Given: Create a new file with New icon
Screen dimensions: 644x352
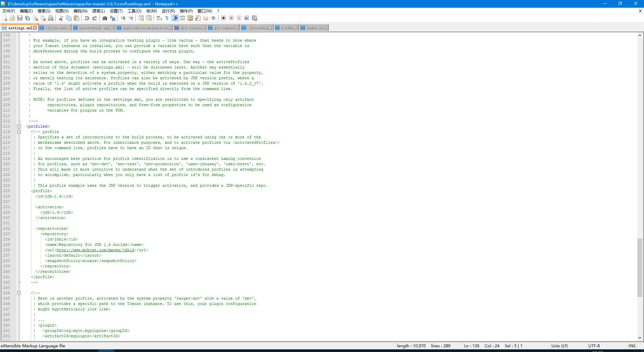Looking at the screenshot, I should pos(5,18).
